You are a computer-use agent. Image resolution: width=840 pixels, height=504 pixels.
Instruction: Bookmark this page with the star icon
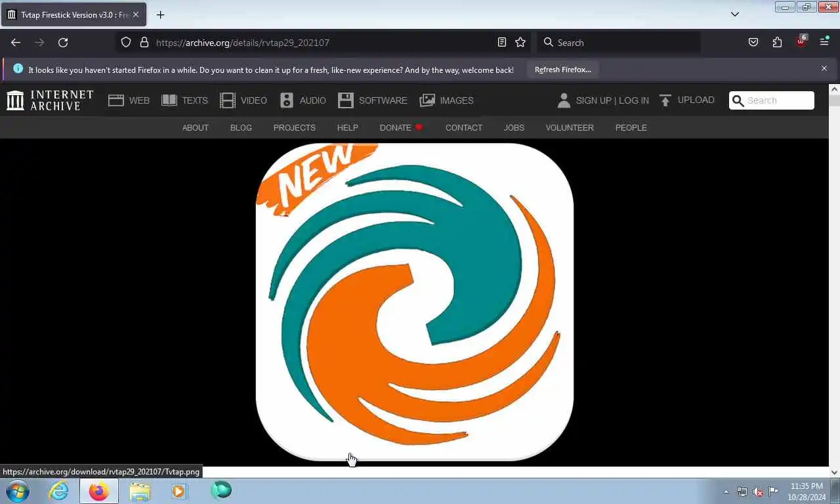tap(520, 43)
